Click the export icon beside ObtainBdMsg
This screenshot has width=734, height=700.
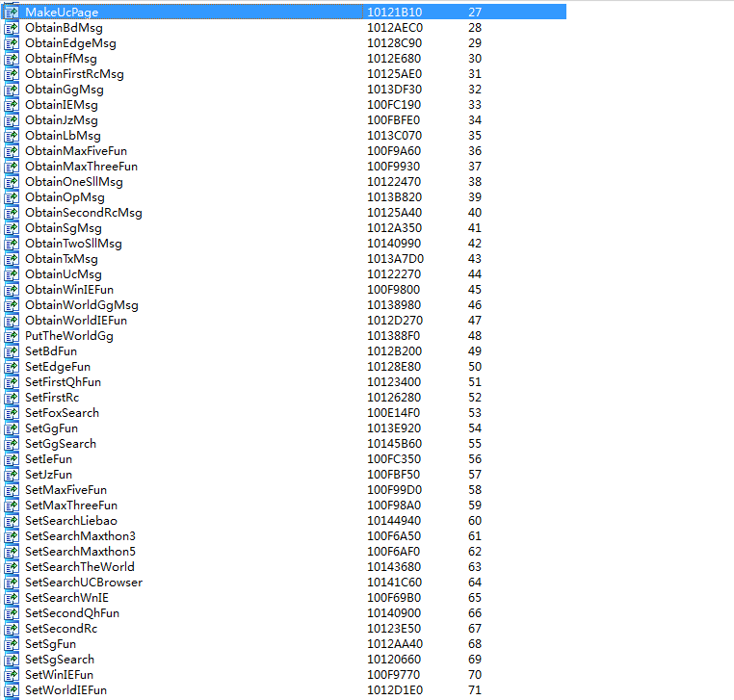coord(12,28)
